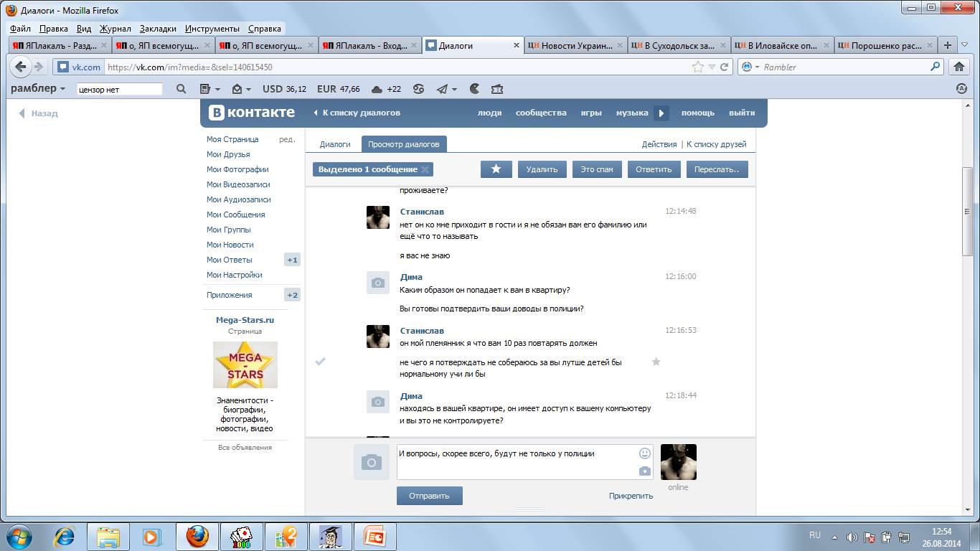Open Firefox Home page icon
Viewport: 980px width, 551px height.
958,67
